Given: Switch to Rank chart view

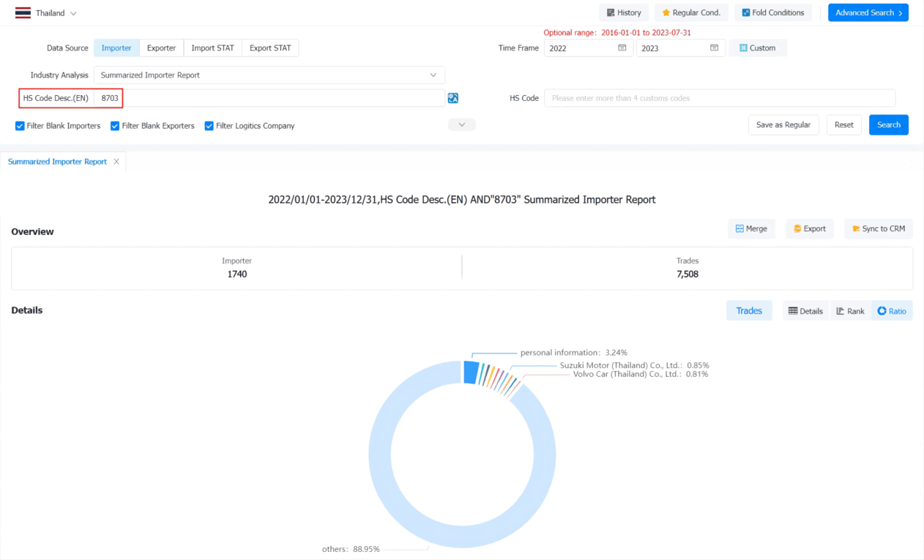Looking at the screenshot, I should tap(850, 311).
